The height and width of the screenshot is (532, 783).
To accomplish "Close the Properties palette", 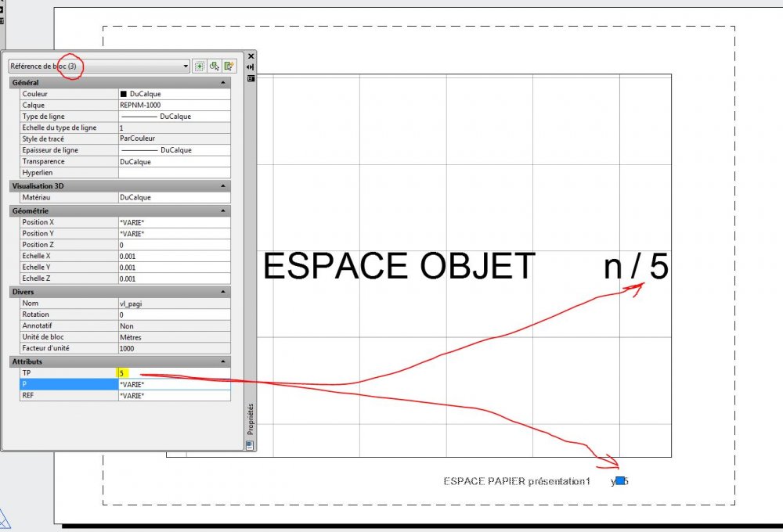I will coord(251,56).
